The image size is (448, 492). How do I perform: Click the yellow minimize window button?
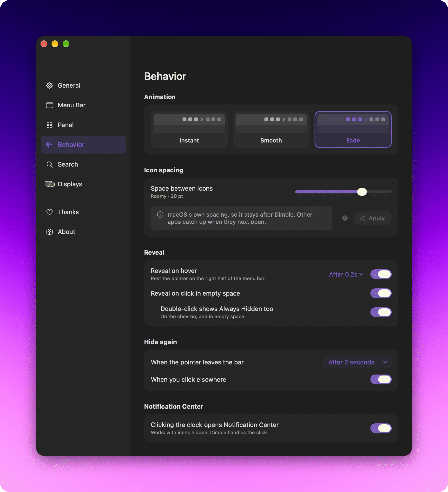pyautogui.click(x=55, y=44)
